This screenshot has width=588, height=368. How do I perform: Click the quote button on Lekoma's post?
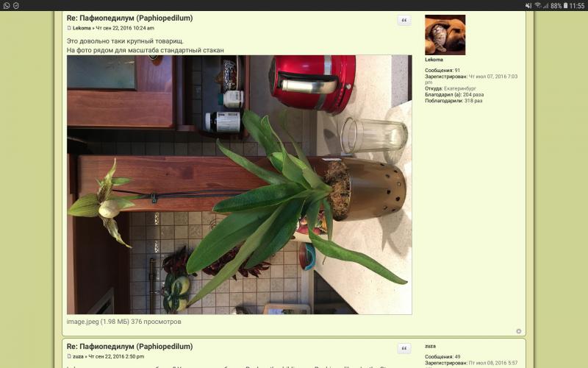tap(404, 21)
